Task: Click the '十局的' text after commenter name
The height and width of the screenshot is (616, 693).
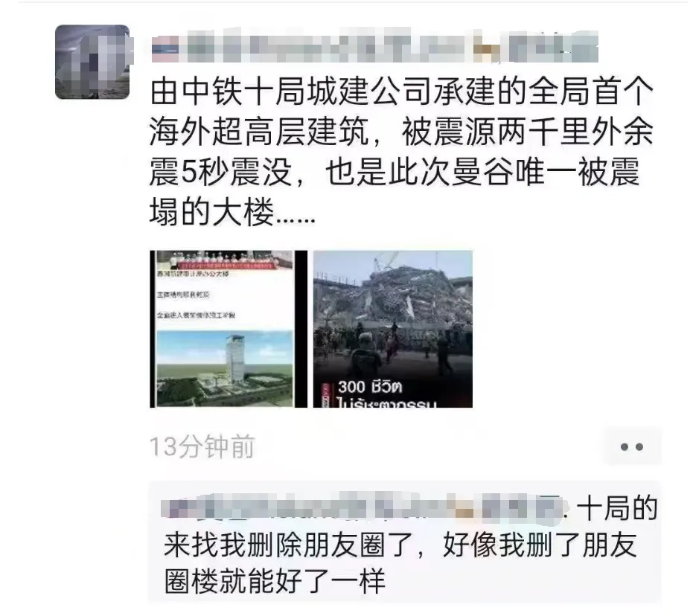Action: click(617, 508)
